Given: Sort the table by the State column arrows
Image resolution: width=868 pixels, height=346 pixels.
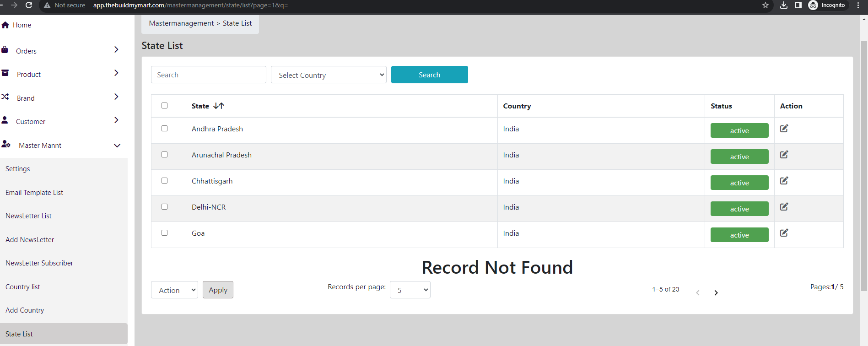Looking at the screenshot, I should click(x=219, y=106).
